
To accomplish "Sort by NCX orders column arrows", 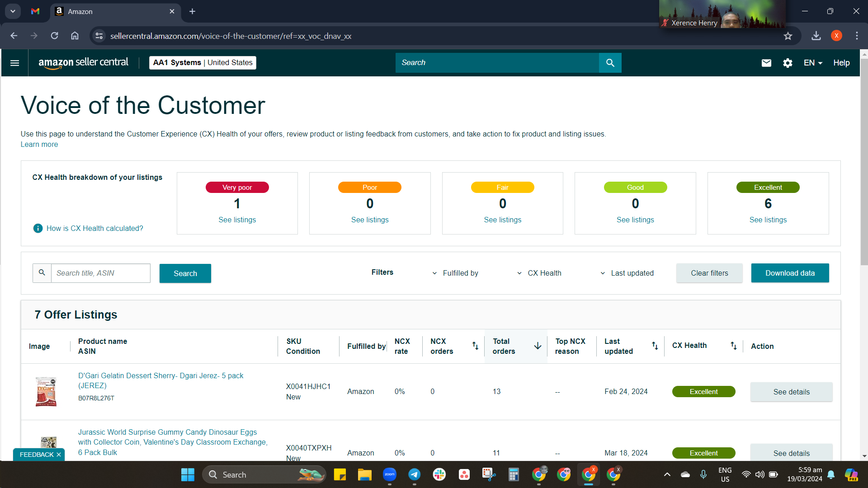I will click(475, 346).
